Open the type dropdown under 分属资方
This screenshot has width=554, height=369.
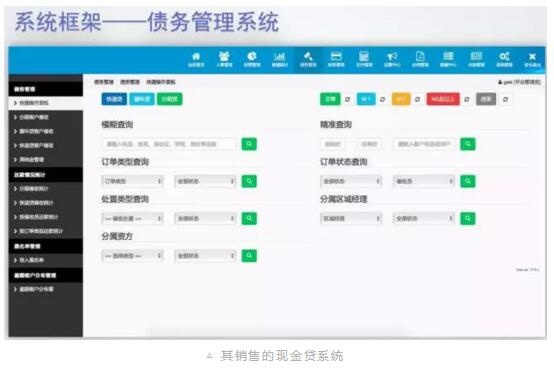tap(132, 256)
